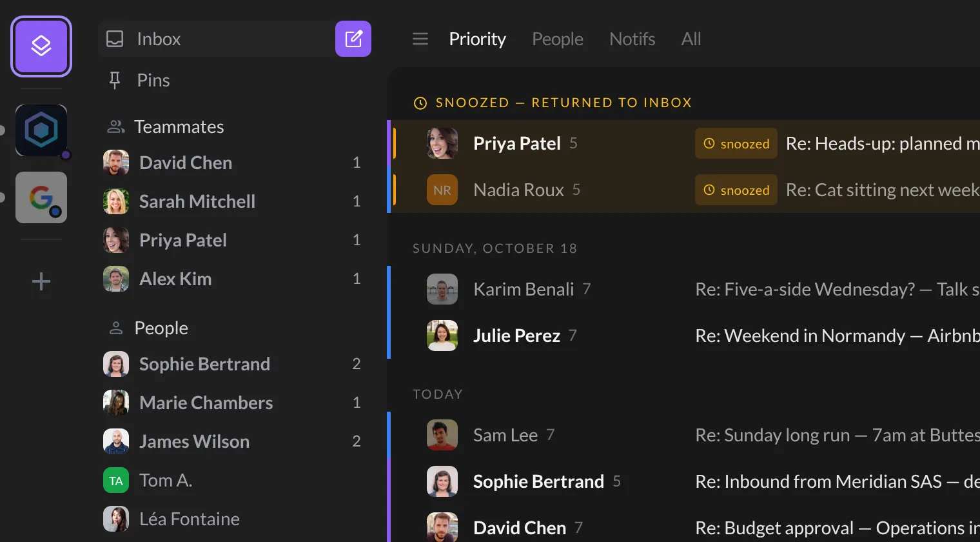Click Julie Perez's avatar in message list

[442, 336]
